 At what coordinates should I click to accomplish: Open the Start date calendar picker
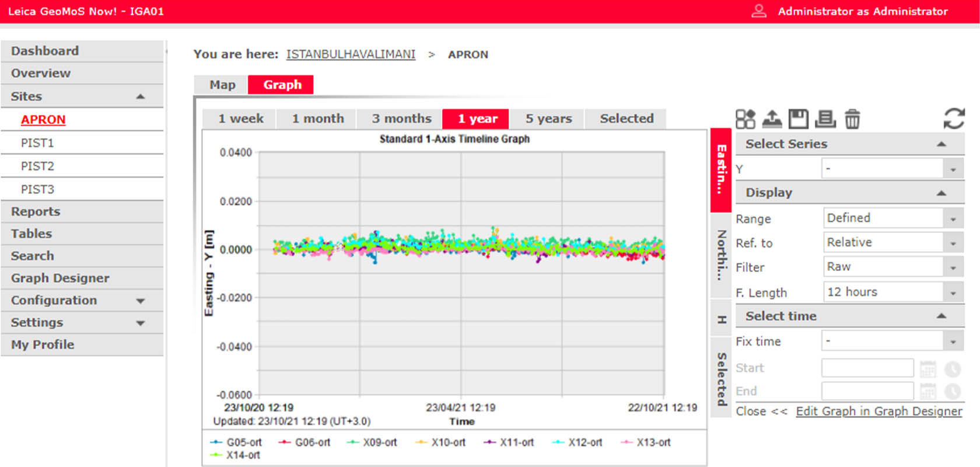tap(928, 369)
